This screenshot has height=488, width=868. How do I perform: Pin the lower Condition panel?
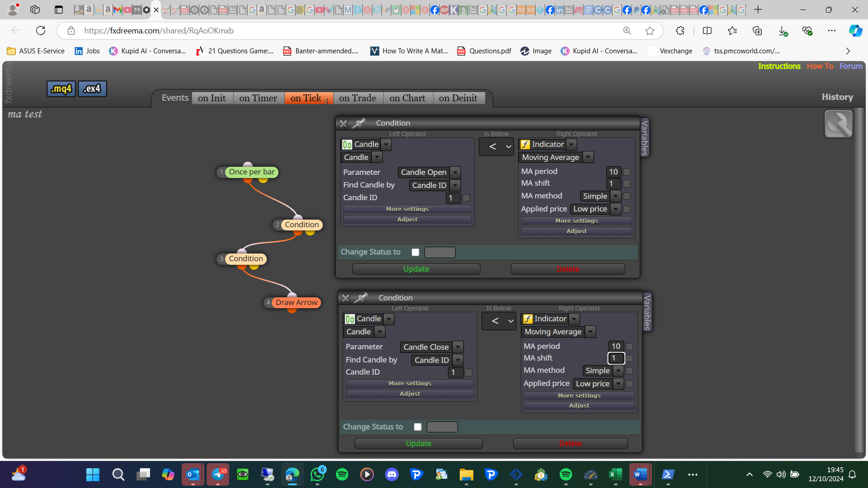[361, 298]
